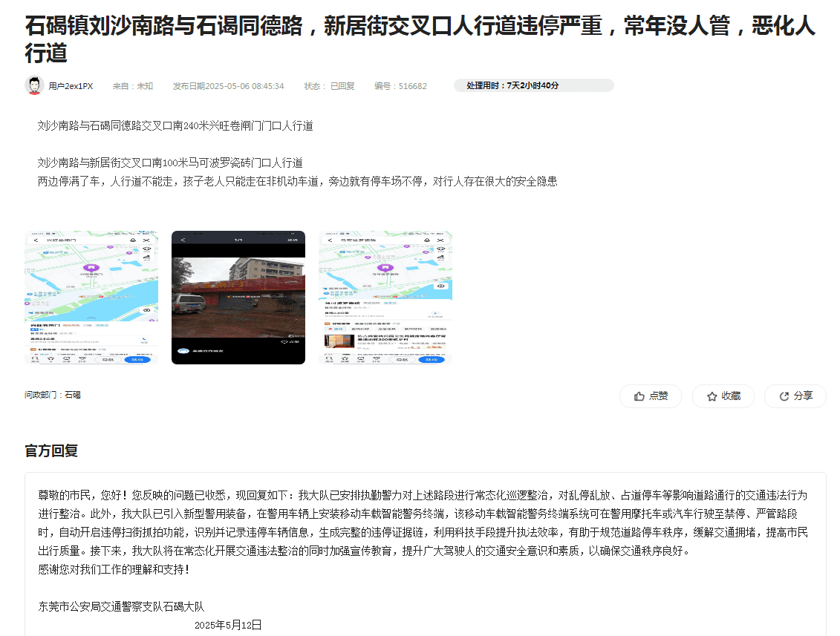Click the 东莞市公安局交通警察支队石碣大队 signature
This screenshot has width=840, height=636.
121,606
